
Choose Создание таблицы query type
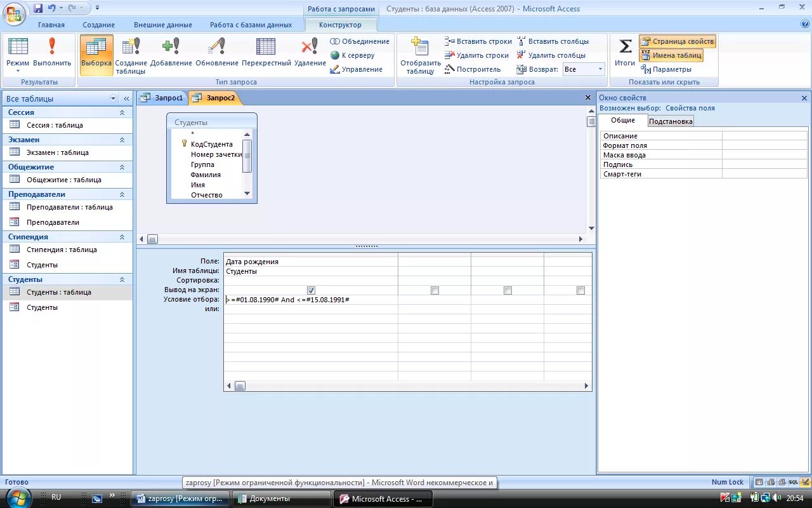point(131,56)
